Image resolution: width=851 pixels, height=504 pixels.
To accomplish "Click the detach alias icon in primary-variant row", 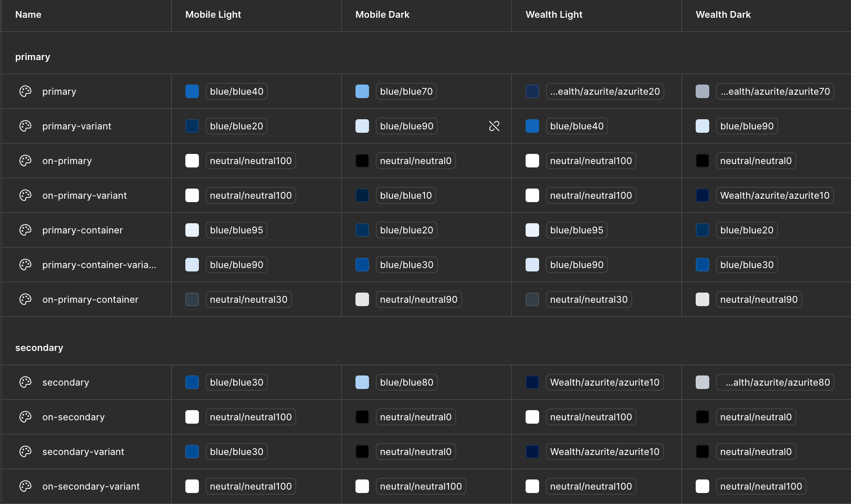I will click(494, 126).
